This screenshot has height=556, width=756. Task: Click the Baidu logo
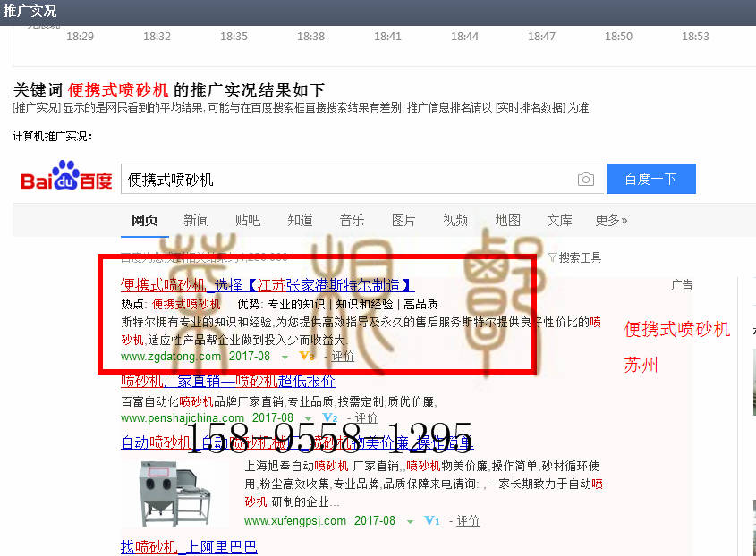pos(66,176)
